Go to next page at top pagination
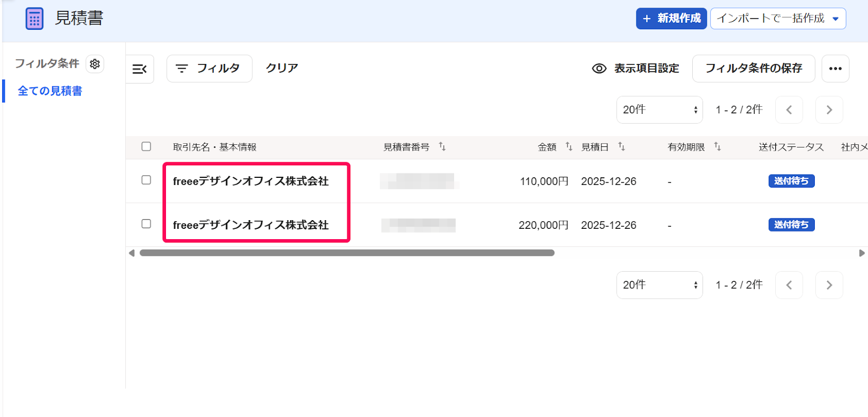868x417 pixels. point(829,110)
